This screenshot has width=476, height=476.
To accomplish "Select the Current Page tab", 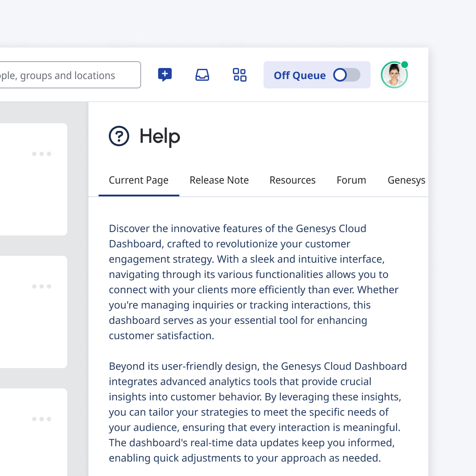I will (x=139, y=180).
